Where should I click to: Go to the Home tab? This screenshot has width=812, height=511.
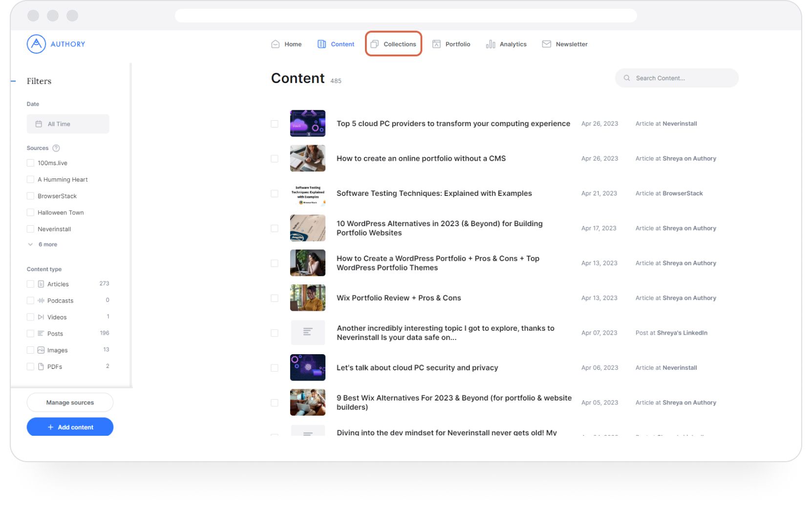286,44
